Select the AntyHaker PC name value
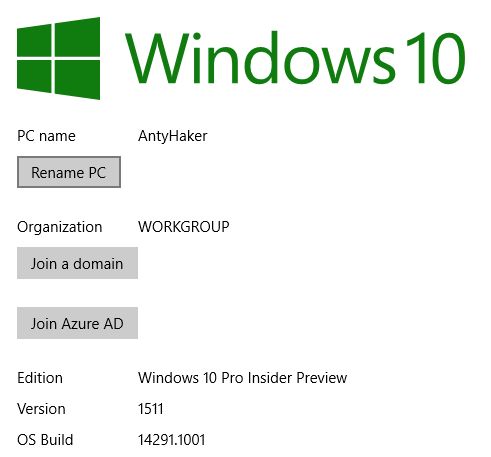Viewport: 491px width, 457px height. pos(173,136)
